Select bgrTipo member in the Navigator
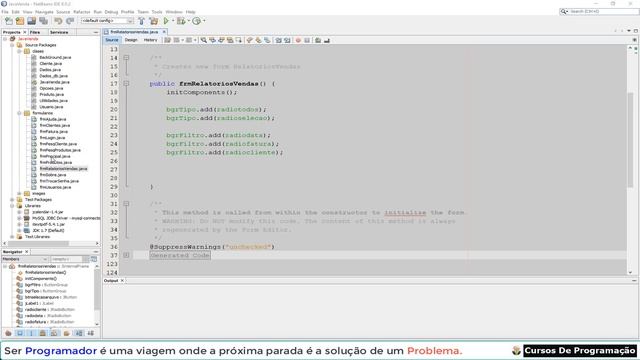This screenshot has height=360, width=640. coord(45,291)
